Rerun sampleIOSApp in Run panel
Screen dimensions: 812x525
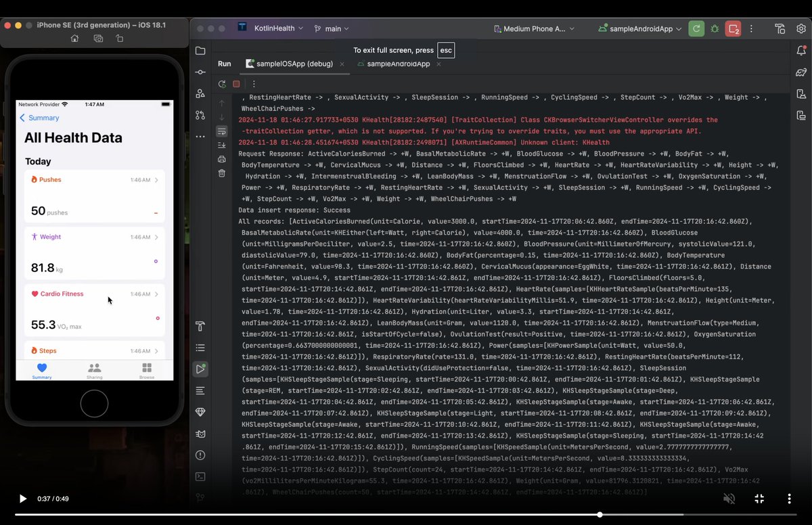(222, 84)
